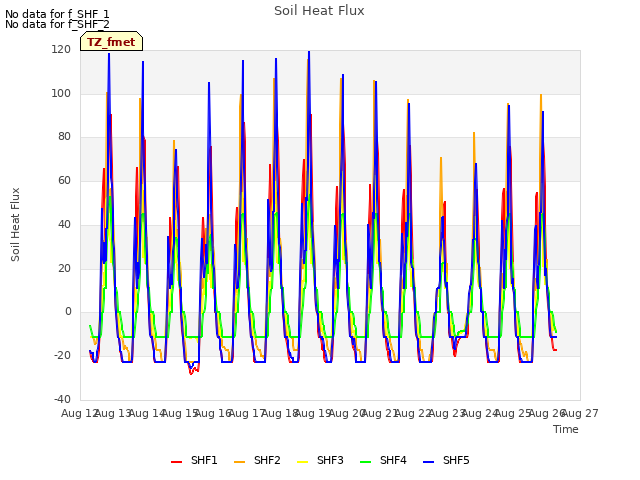Click the 120 y-axis tick label
Viewport: 640px width, 480px height.
point(61,49)
